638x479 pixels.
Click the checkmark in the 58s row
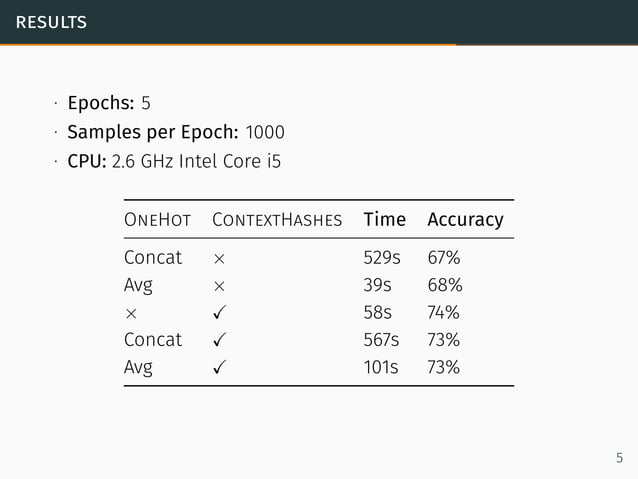pos(219,312)
